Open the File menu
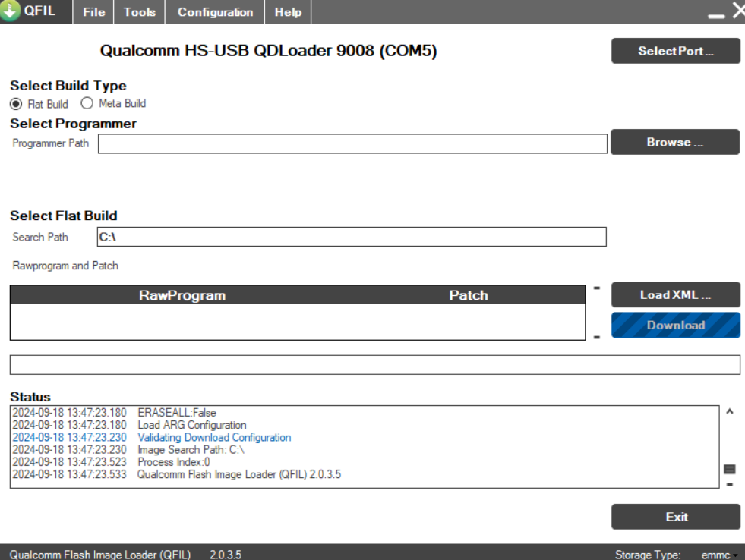The image size is (745, 560). point(93,12)
